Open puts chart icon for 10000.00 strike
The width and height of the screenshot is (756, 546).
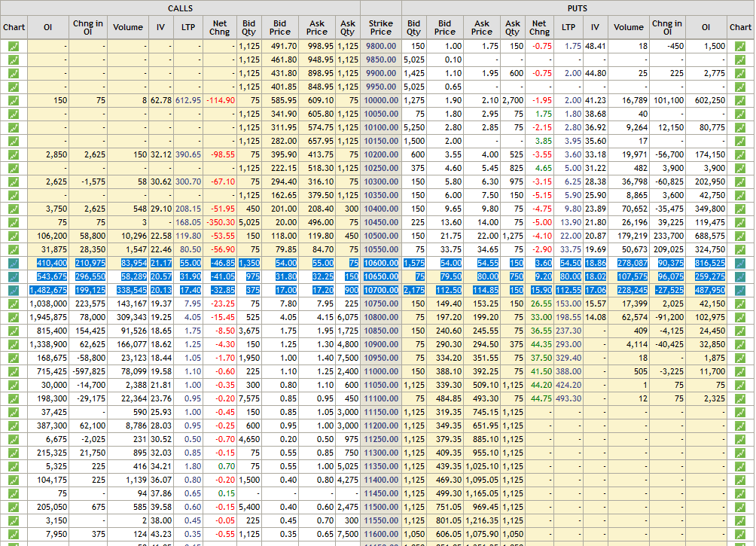tap(740, 100)
